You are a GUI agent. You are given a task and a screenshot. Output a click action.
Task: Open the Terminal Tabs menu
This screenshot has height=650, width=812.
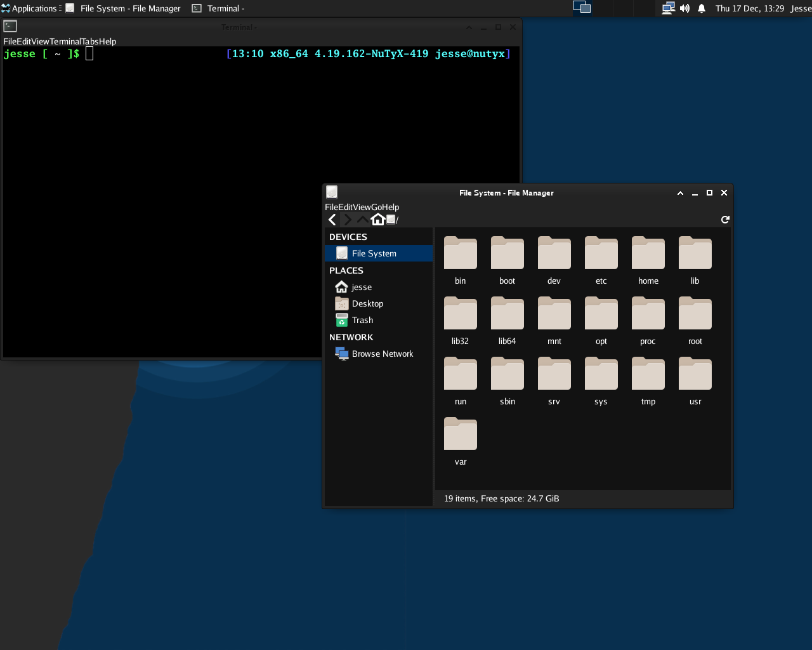[89, 41]
